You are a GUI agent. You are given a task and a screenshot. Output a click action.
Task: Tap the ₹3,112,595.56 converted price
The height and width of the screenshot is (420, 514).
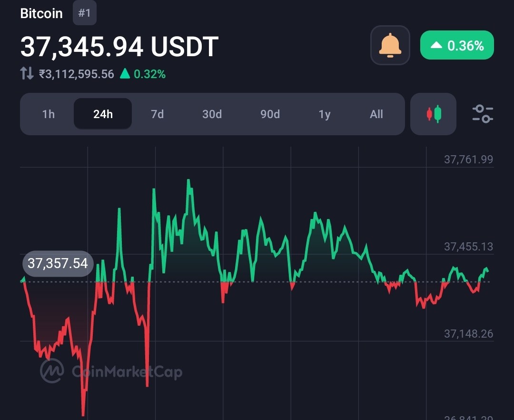77,74
